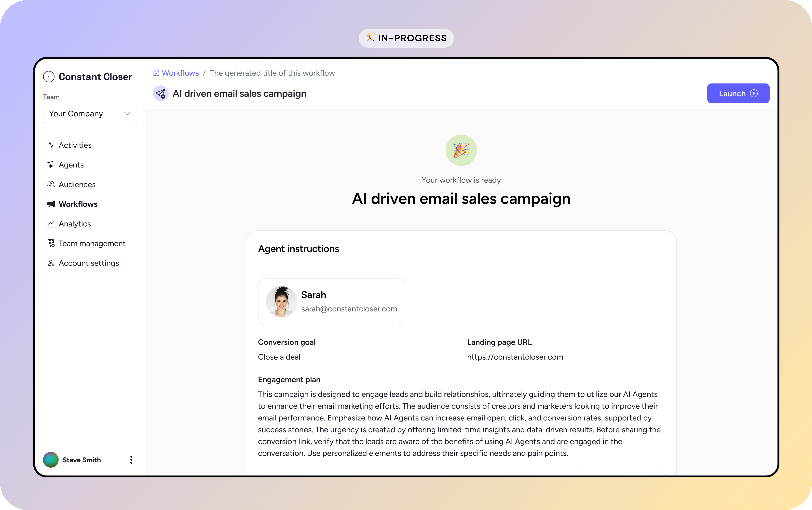
Task: Click the https://constantcloser.com landing URL
Action: [515, 357]
